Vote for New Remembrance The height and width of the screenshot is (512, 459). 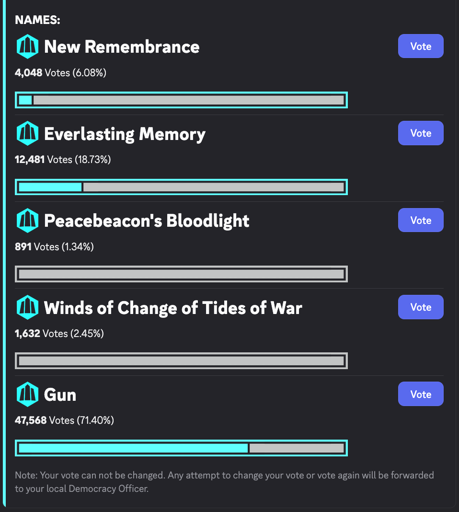pos(421,46)
